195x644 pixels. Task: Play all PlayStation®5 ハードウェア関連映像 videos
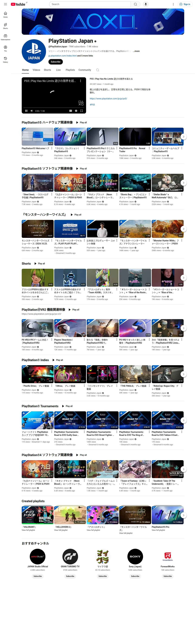point(82,123)
